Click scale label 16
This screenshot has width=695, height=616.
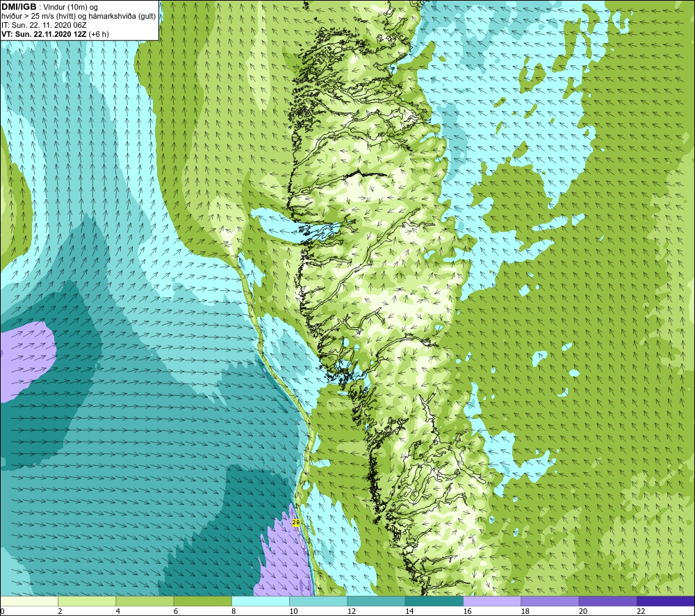pos(467,611)
